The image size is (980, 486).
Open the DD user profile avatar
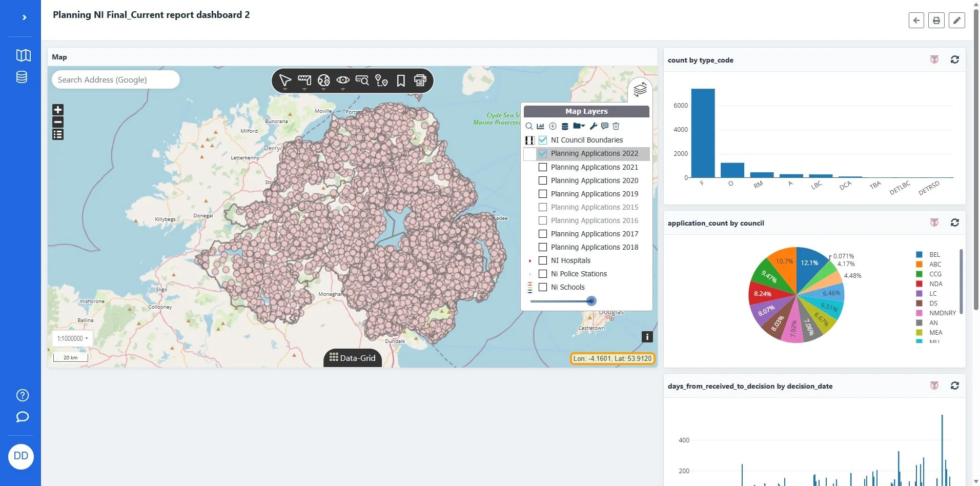[21, 456]
